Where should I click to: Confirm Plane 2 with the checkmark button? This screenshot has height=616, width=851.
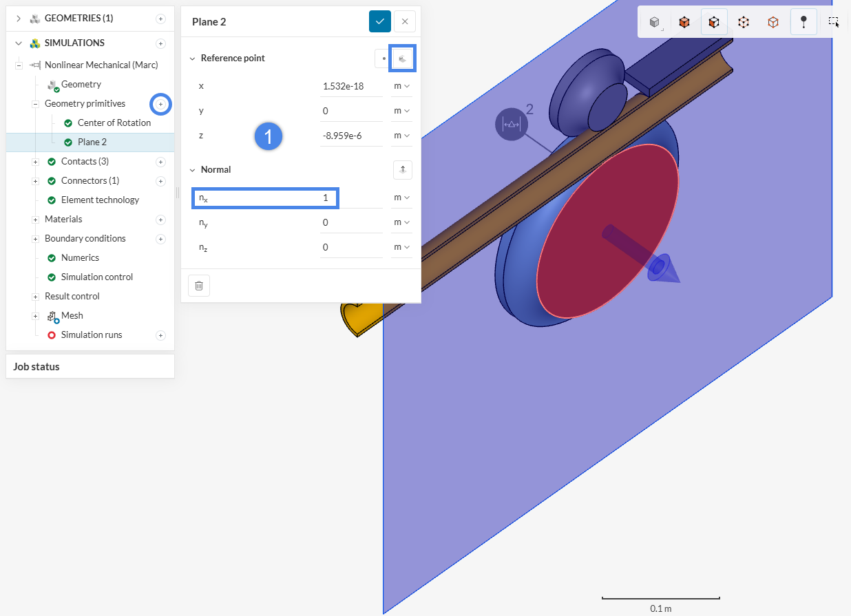click(380, 21)
